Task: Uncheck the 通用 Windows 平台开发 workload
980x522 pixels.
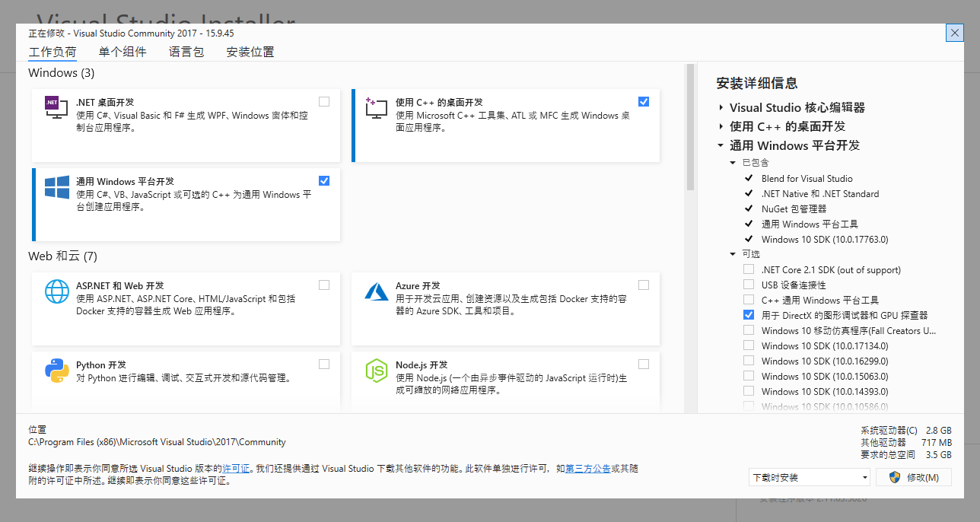Action: pyautogui.click(x=324, y=180)
